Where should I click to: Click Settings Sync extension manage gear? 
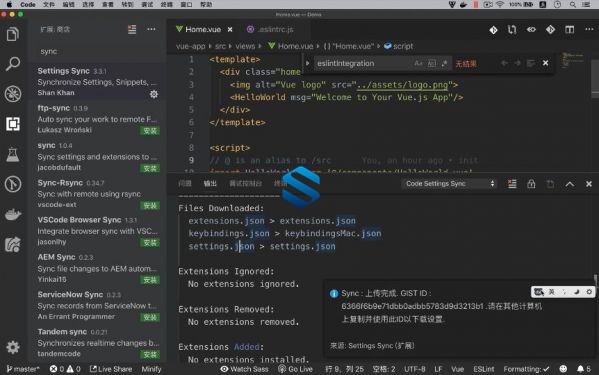point(154,94)
